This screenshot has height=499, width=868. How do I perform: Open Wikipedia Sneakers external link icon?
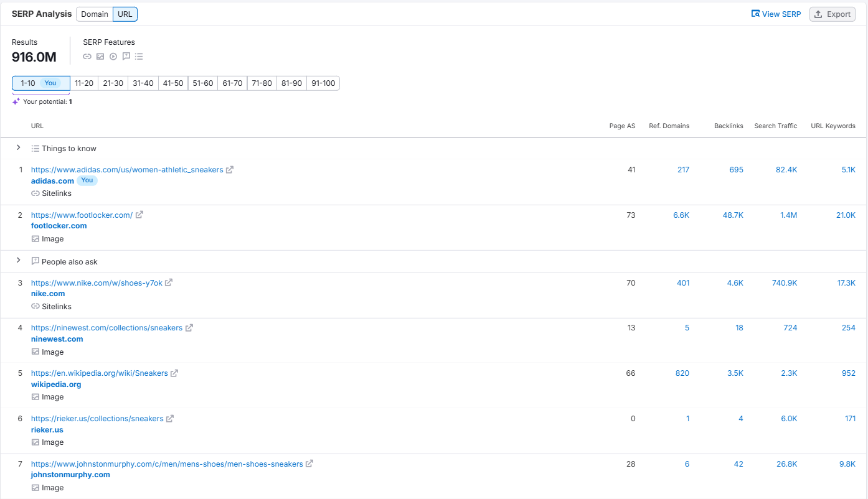click(174, 373)
